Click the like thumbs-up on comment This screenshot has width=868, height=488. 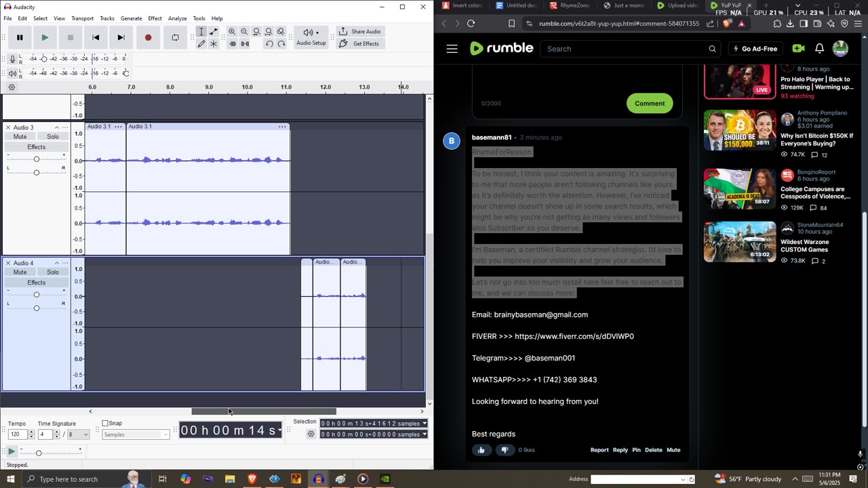[x=481, y=450]
